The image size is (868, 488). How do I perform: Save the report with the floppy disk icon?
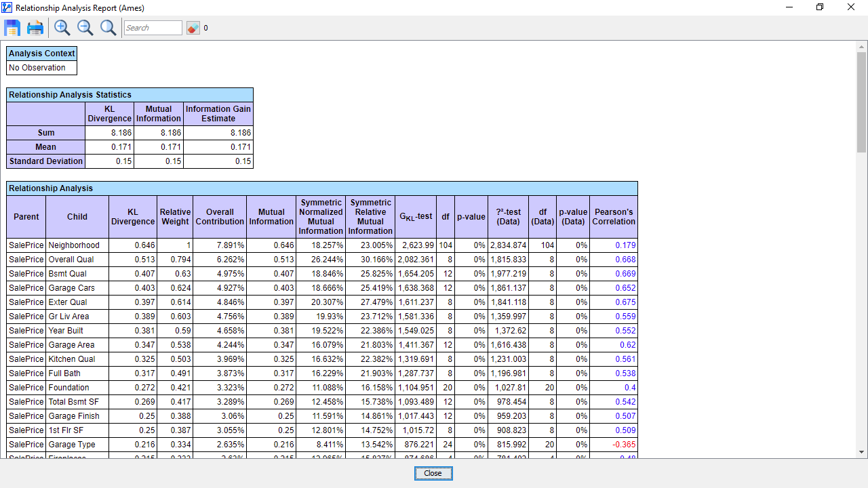click(12, 28)
